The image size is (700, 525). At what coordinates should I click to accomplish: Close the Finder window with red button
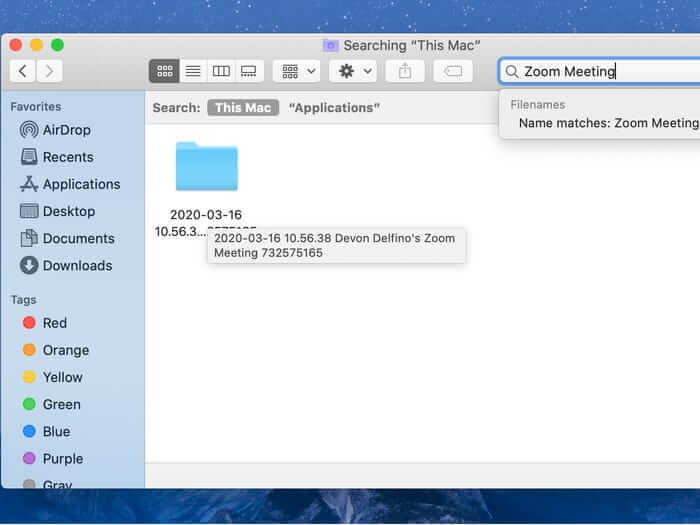click(x=16, y=45)
